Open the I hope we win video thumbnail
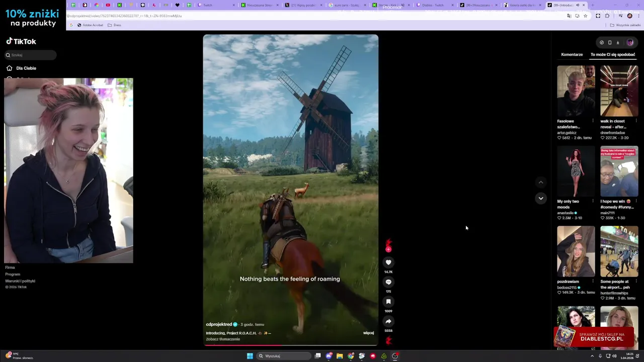Viewport: 644px width, 362px height. coord(619,171)
